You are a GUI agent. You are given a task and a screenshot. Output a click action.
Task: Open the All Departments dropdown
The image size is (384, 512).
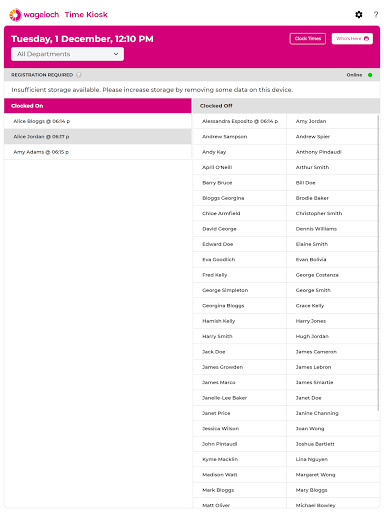click(67, 54)
